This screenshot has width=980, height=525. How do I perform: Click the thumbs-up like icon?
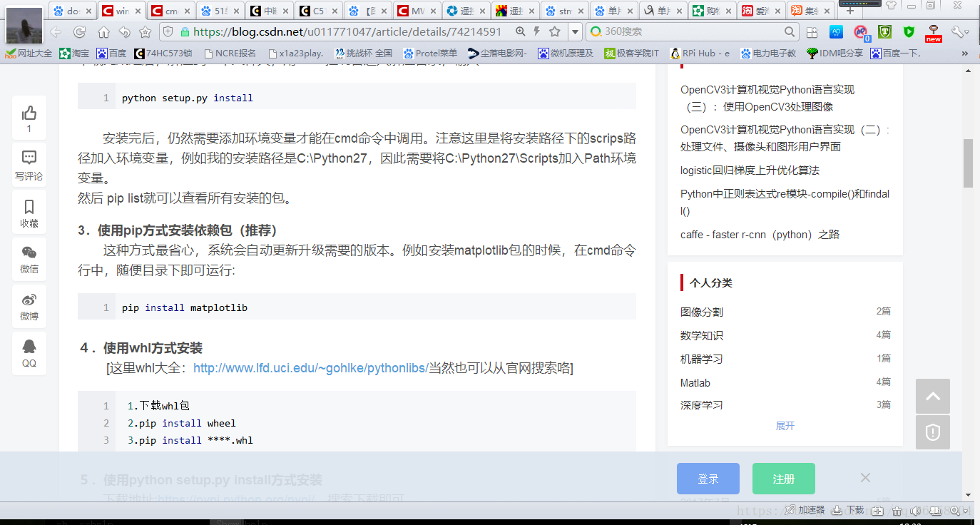29,113
